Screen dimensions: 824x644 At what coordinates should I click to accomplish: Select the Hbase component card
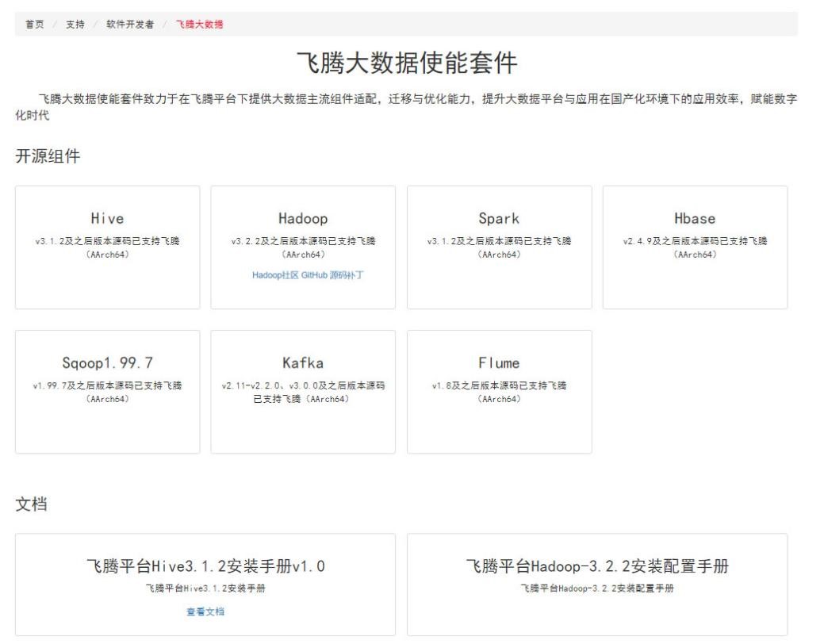click(x=695, y=247)
